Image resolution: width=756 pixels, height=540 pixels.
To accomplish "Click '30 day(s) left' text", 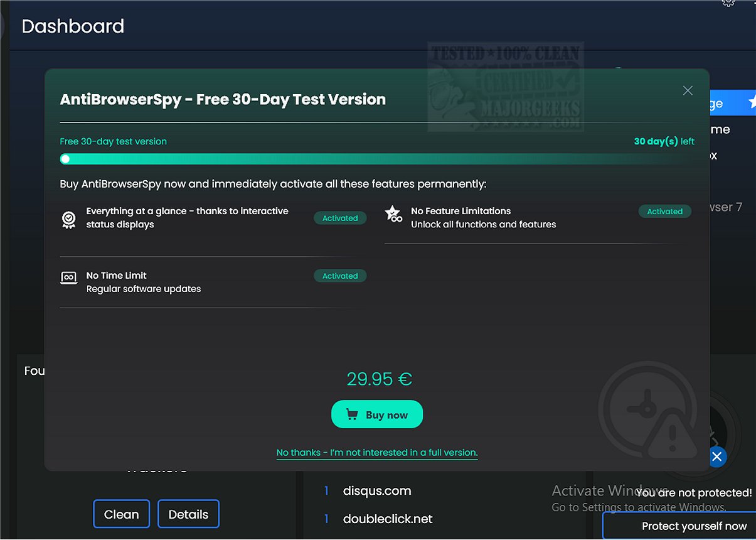I will pyautogui.click(x=664, y=141).
